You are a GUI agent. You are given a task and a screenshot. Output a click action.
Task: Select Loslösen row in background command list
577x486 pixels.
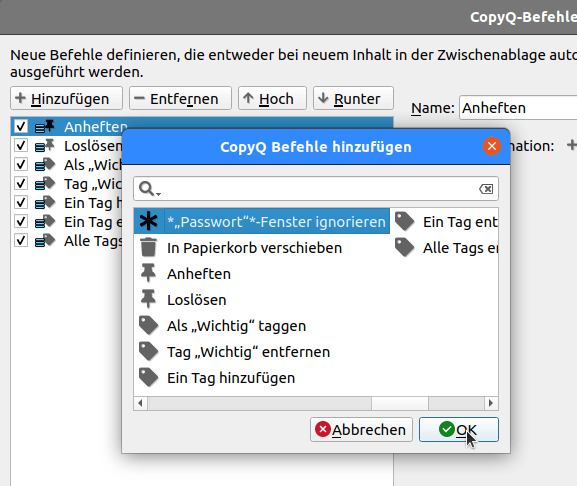click(x=67, y=146)
